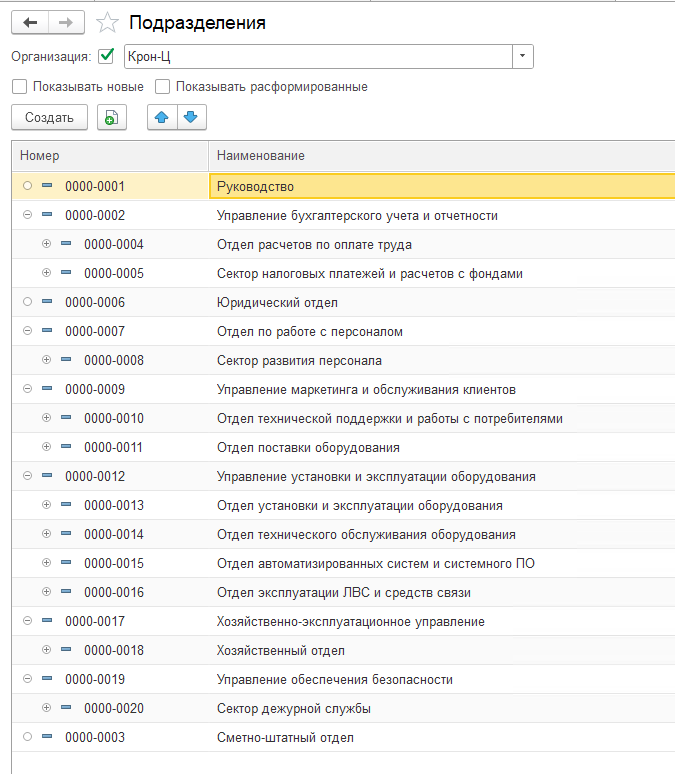Uncheck the Организация filter checkbox
The image size is (675, 774).
(107, 56)
